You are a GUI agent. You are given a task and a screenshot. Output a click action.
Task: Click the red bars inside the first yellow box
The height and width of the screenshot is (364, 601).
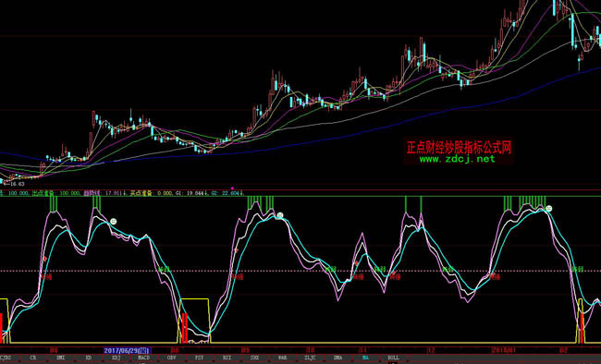[185, 328]
